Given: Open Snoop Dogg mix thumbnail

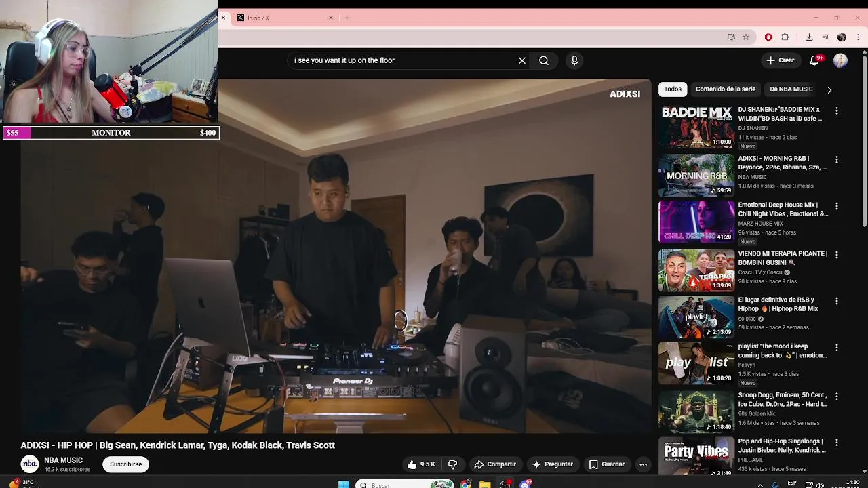Looking at the screenshot, I should pyautogui.click(x=696, y=411).
